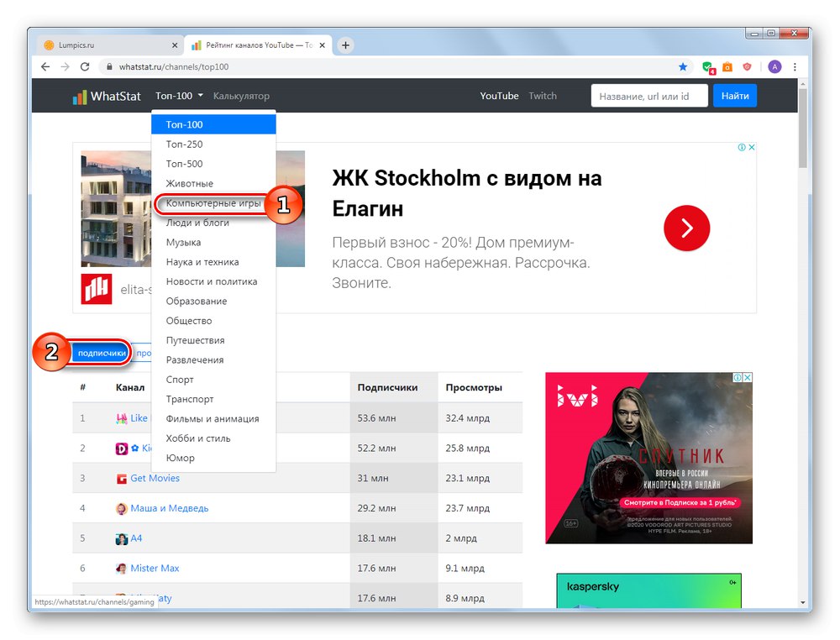Choose Развлечения category

pos(213,360)
